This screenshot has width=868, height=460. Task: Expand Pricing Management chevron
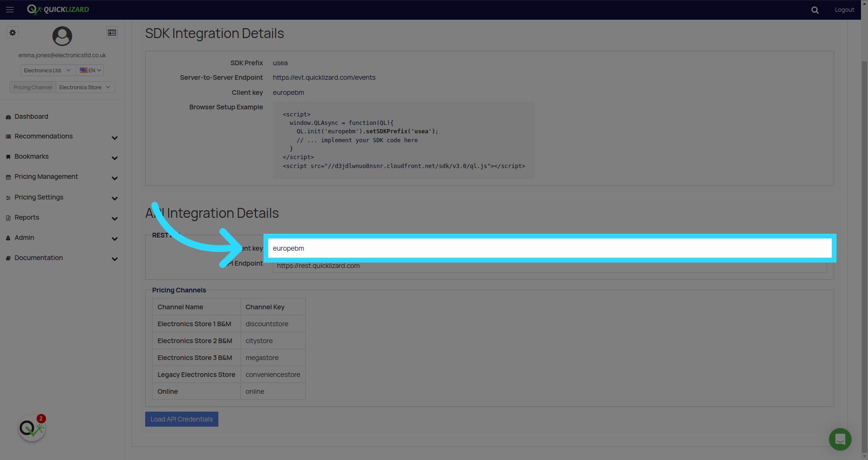(x=115, y=178)
